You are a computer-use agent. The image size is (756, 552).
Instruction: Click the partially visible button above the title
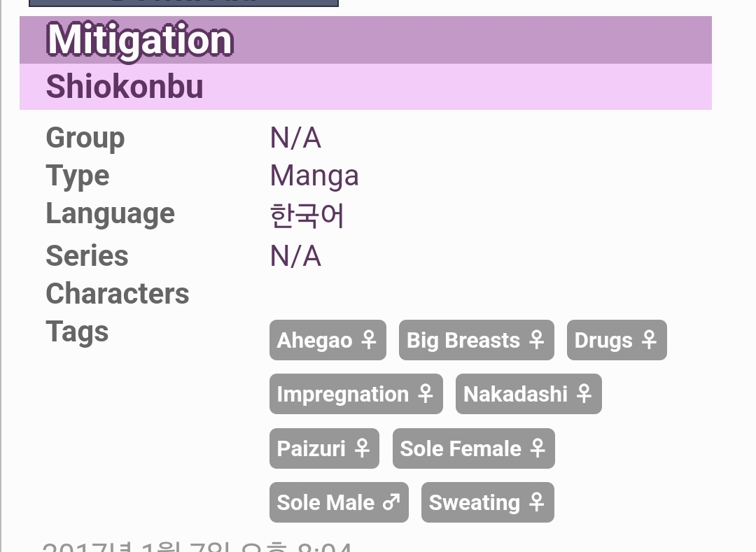(183, 3)
